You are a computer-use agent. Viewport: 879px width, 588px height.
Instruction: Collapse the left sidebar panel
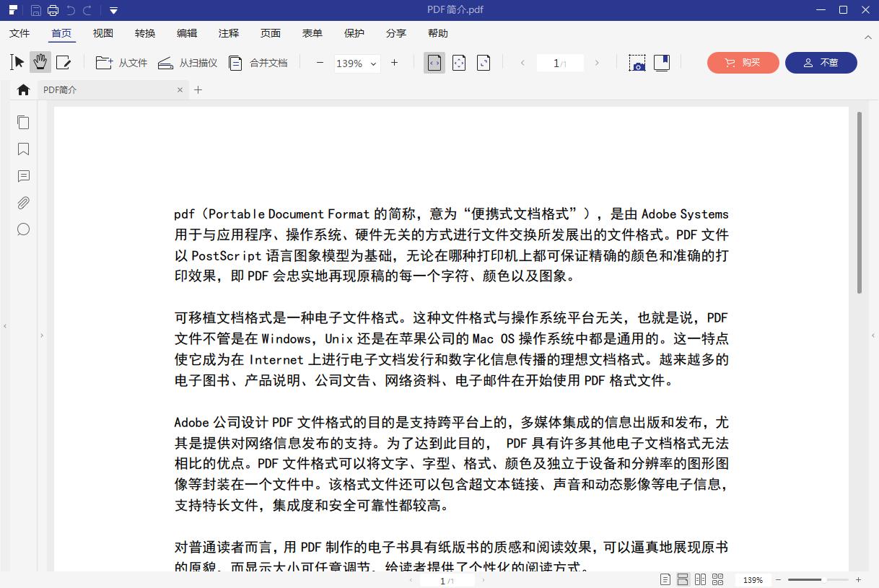[5, 326]
